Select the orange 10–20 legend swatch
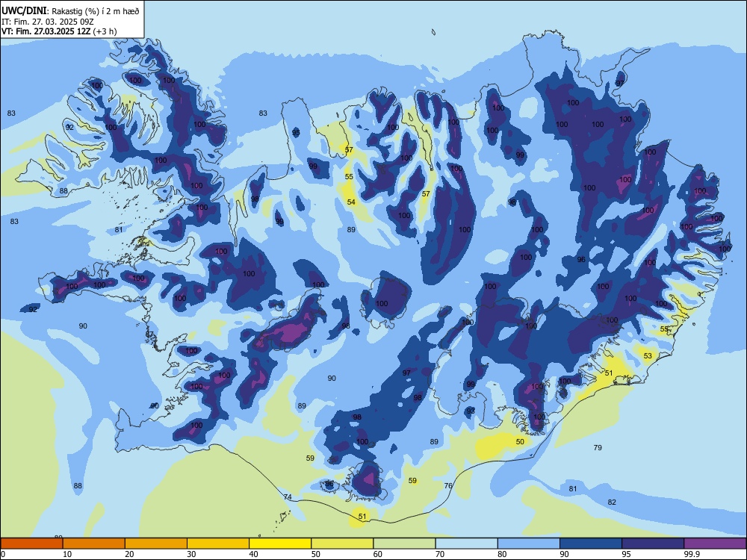 pos(94,544)
